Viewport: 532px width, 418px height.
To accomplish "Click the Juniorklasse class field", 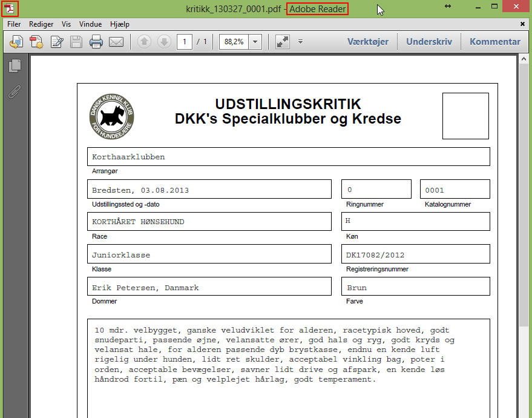I will 209,254.
